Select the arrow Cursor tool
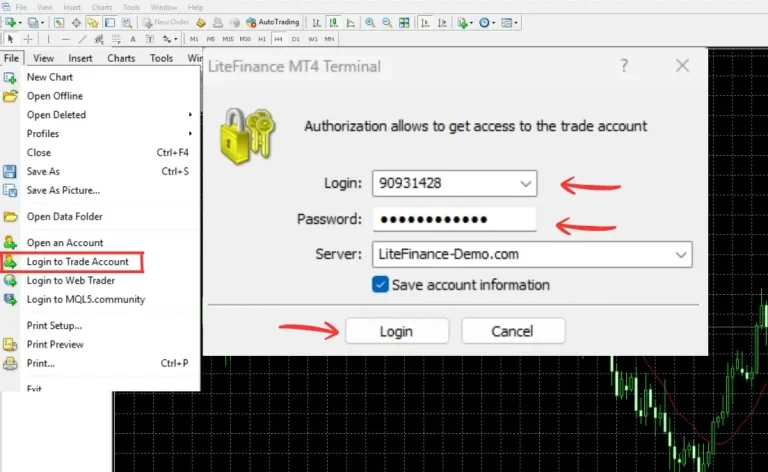The image size is (768, 472). [10, 39]
